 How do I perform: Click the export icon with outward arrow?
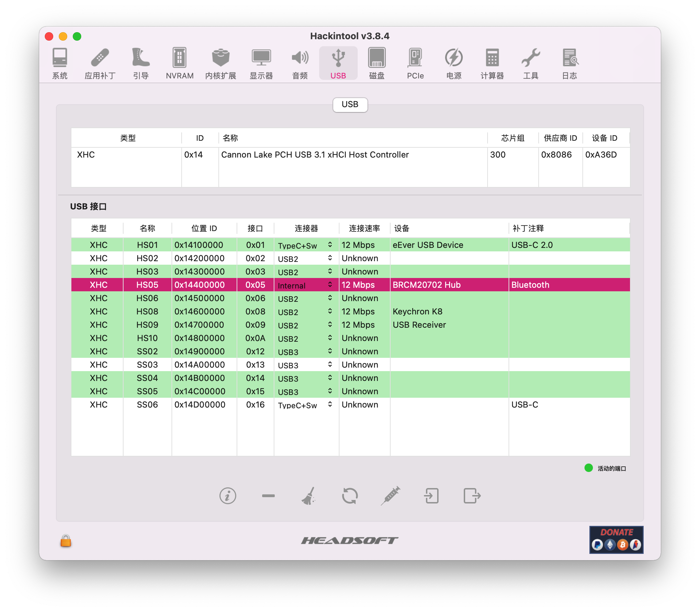click(472, 496)
